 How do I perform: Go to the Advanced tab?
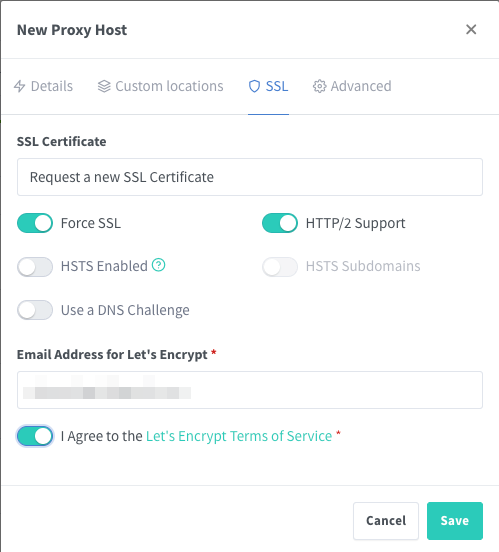pyautogui.click(x=352, y=86)
